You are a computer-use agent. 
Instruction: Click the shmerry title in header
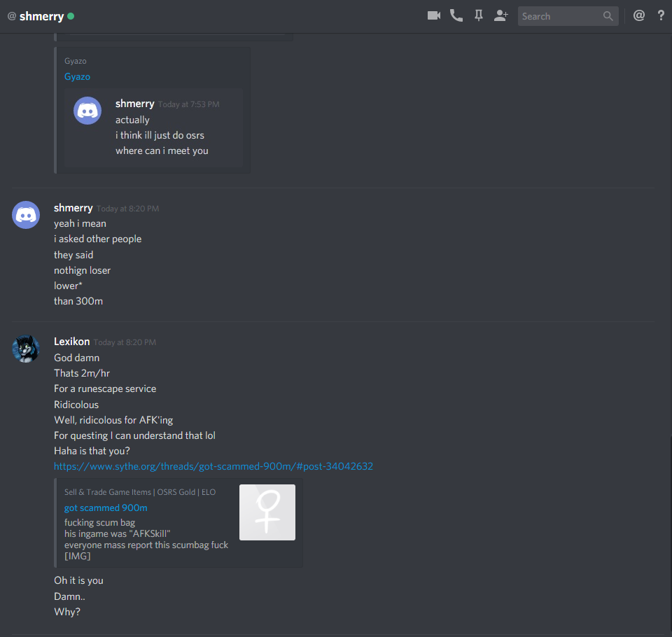41,16
